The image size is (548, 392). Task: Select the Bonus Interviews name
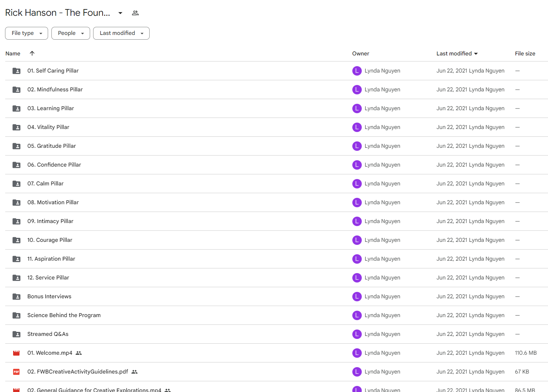[x=49, y=297]
